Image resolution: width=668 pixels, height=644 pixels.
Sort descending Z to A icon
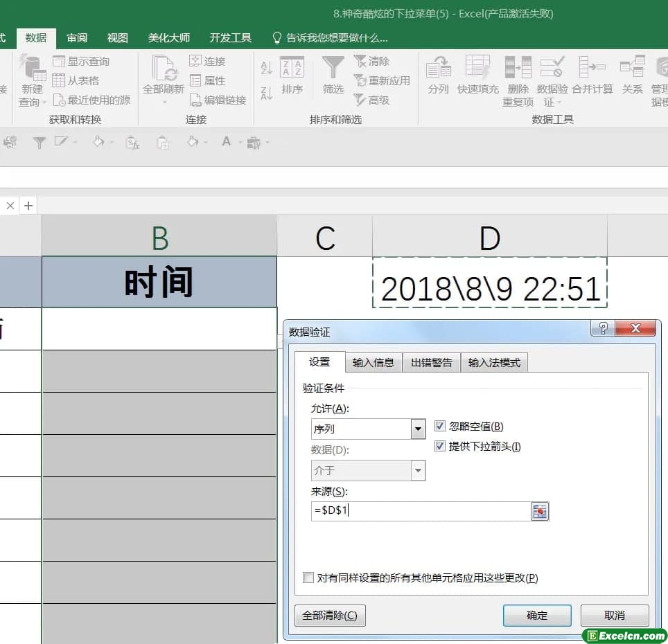(x=267, y=93)
